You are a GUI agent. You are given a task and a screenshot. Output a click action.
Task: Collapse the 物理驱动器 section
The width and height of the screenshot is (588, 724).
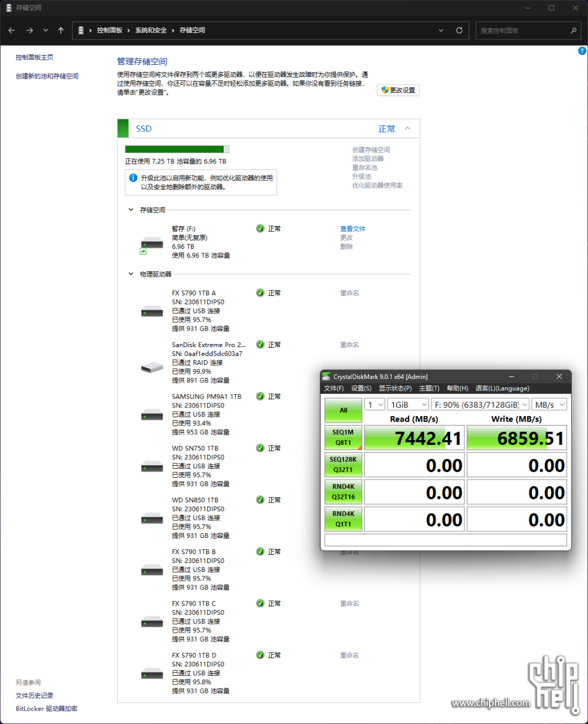coord(131,274)
